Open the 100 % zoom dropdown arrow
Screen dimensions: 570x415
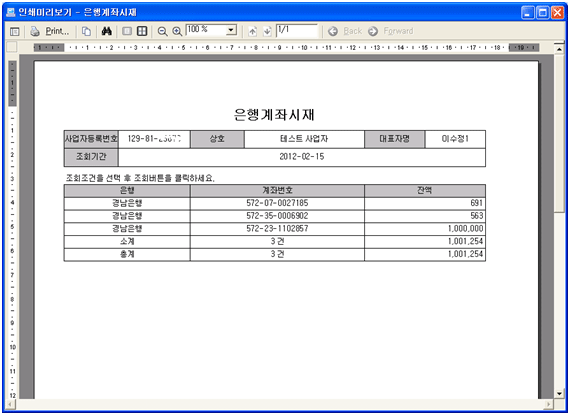click(x=231, y=30)
